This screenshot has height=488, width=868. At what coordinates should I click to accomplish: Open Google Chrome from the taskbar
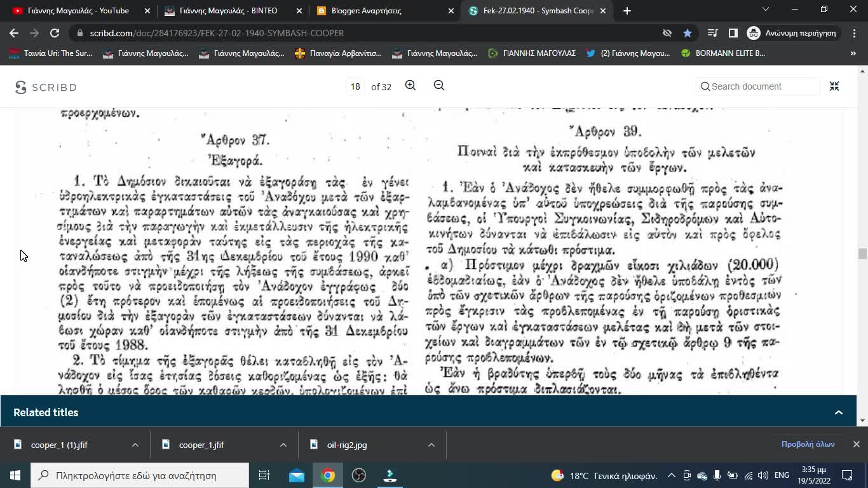(328, 475)
